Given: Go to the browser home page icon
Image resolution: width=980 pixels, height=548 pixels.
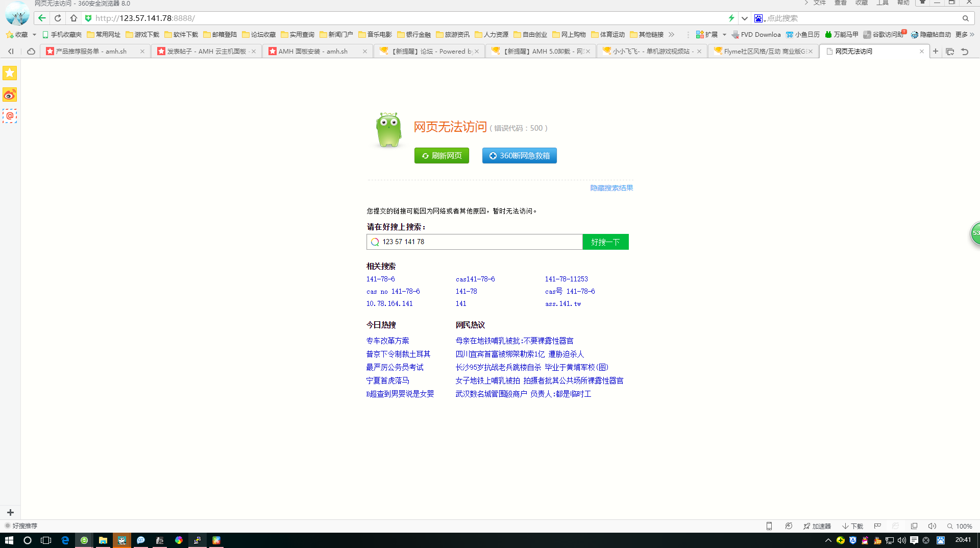Looking at the screenshot, I should tap(73, 18).
